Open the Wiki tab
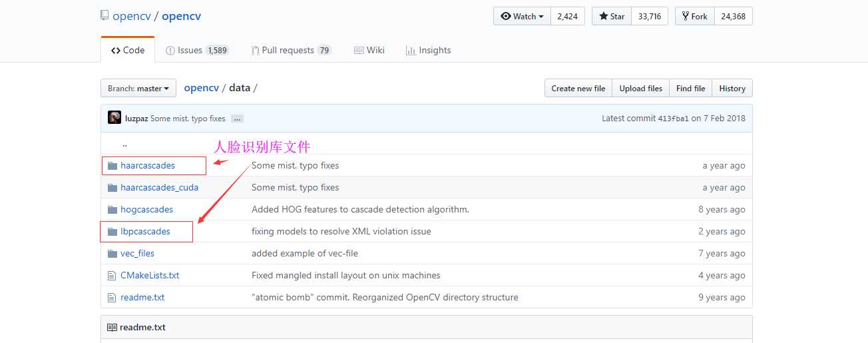The image size is (868, 343). click(369, 50)
